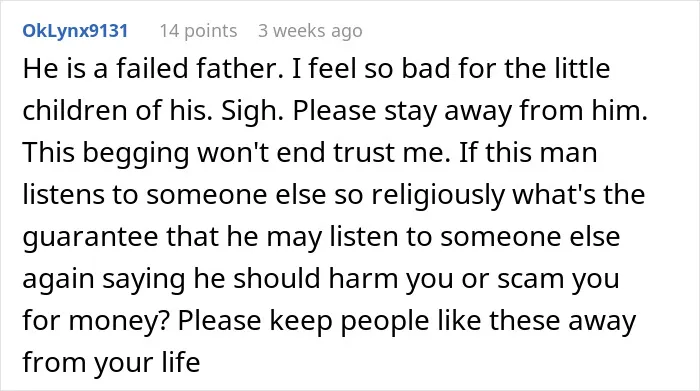
Task: Click the 14 points score label
Action: (199, 31)
